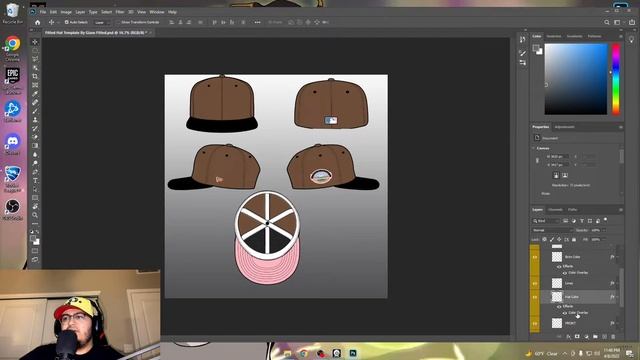Select the Hand tool
The height and width of the screenshot is (360, 640).
coord(35,207)
